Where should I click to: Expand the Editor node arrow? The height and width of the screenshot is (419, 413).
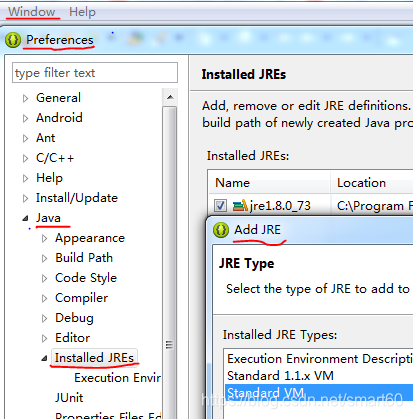pos(44,338)
